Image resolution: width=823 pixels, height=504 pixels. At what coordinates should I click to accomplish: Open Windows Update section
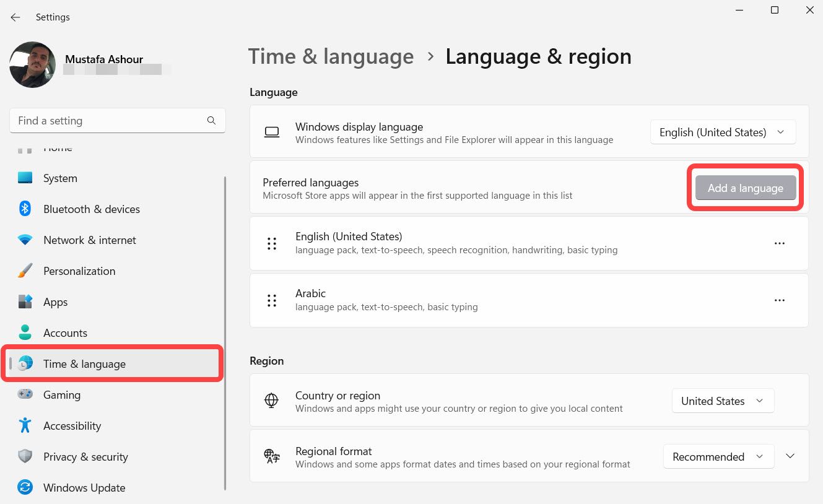pyautogui.click(x=84, y=488)
